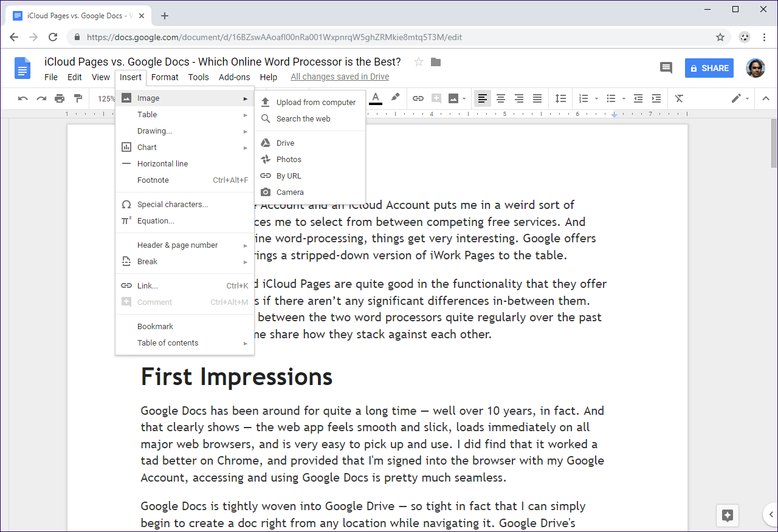Screen dimensions: 778x532
Task: Star the document title
Action: tap(418, 62)
